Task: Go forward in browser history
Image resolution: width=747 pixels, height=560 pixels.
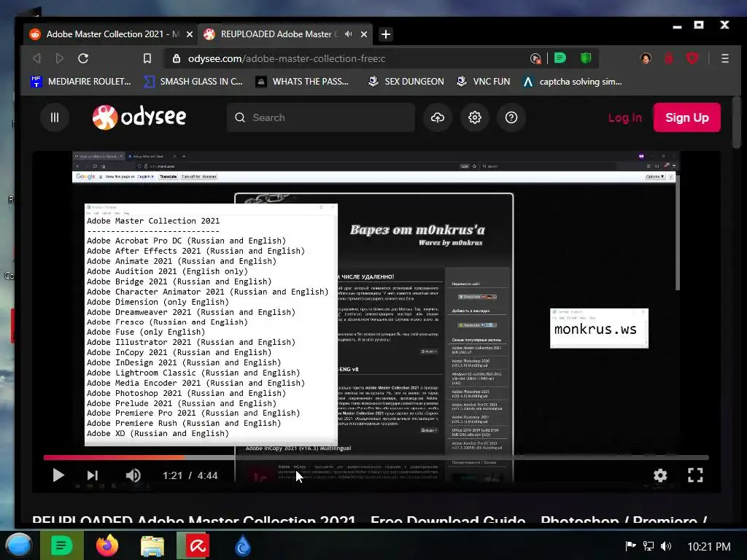Action: [60, 58]
